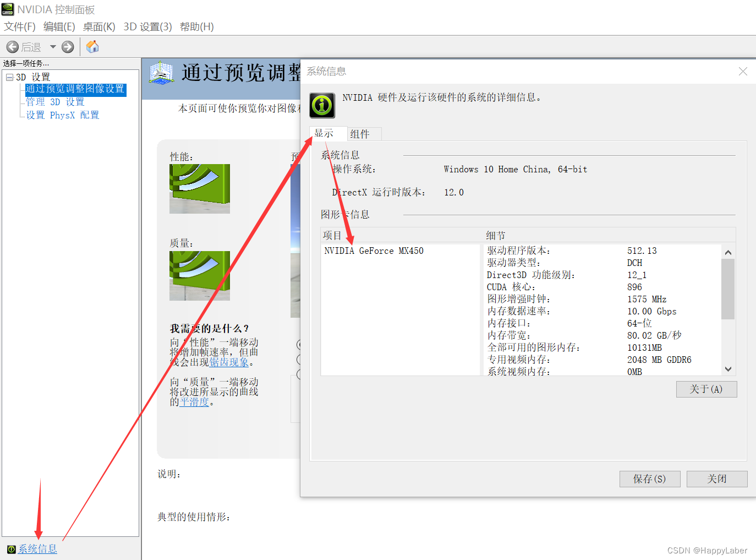Click the 质量 preview thumbnail
The image size is (756, 560).
[200, 276]
